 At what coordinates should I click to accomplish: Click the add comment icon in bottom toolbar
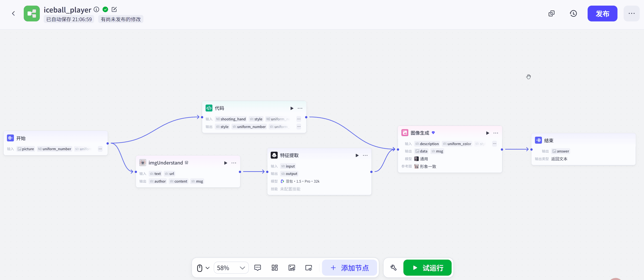pos(257,268)
